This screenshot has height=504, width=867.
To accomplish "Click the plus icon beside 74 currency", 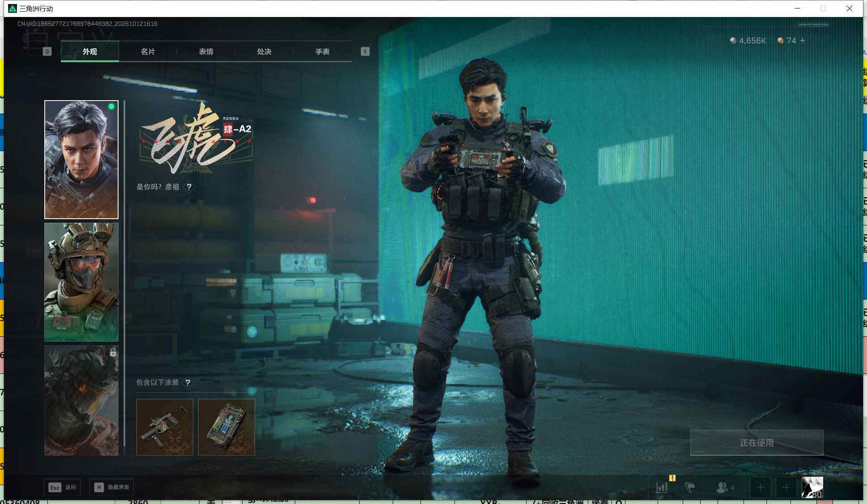I will 803,40.
